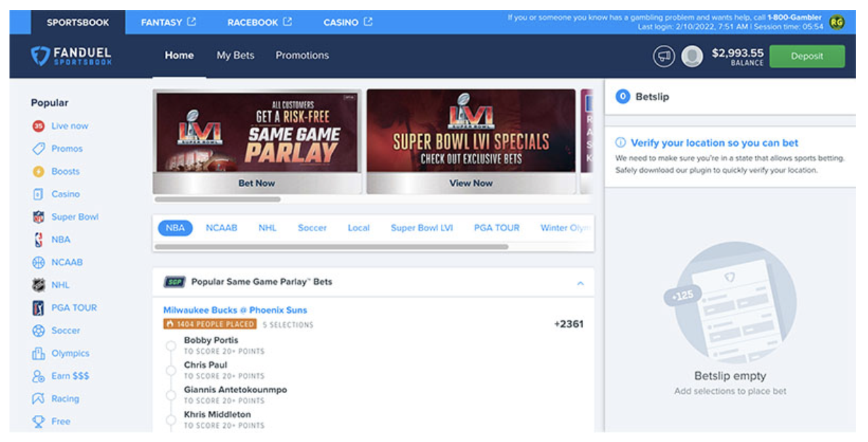868x442 pixels.
Task: Click Bet Now on Same Game Parlay banner
Action: tap(256, 183)
